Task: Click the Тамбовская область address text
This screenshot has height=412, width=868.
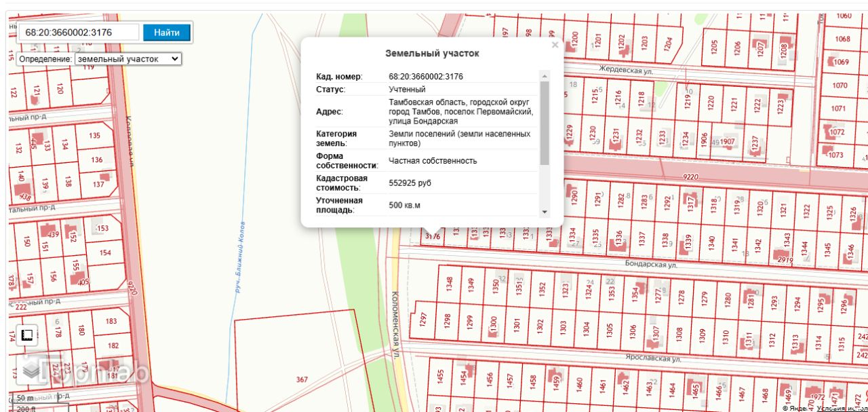Action: 461,111
